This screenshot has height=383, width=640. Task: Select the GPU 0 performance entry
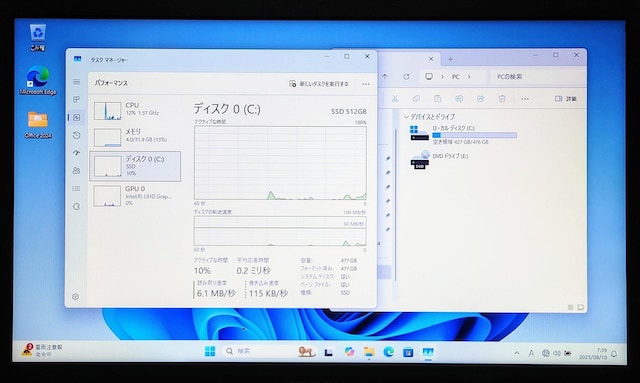tap(135, 196)
